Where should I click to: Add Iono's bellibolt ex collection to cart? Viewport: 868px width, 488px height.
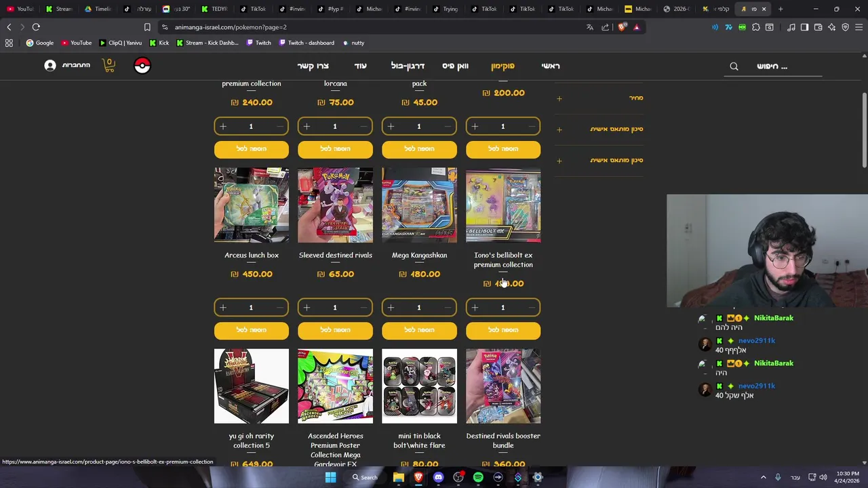click(503, 330)
